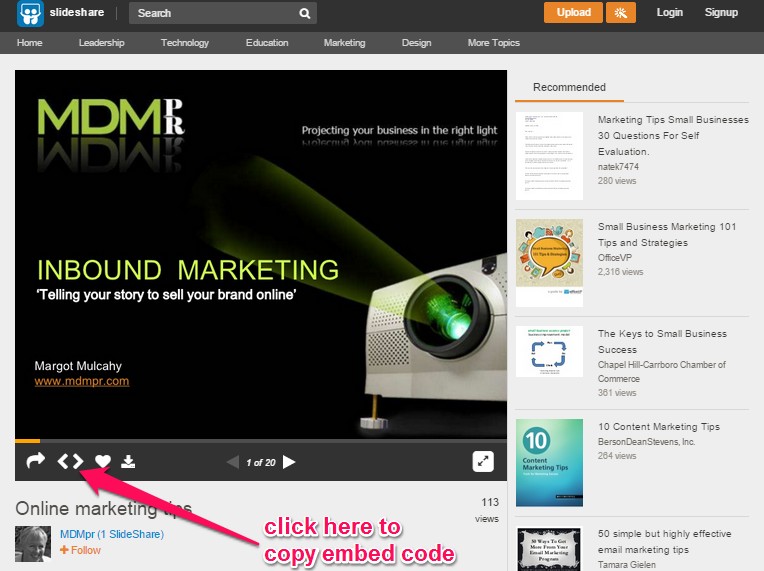Screen dimensions: 764x571
Task: Click the Signup link
Action: [721, 13]
